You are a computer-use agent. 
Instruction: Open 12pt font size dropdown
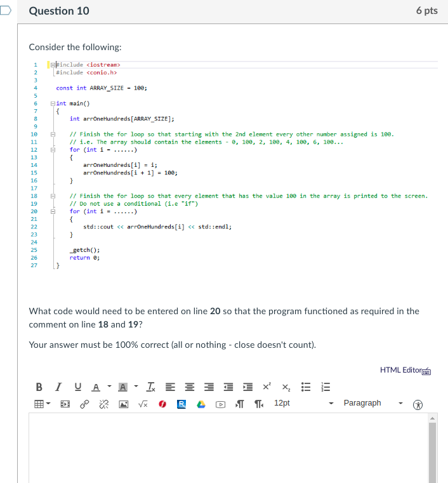click(x=303, y=403)
